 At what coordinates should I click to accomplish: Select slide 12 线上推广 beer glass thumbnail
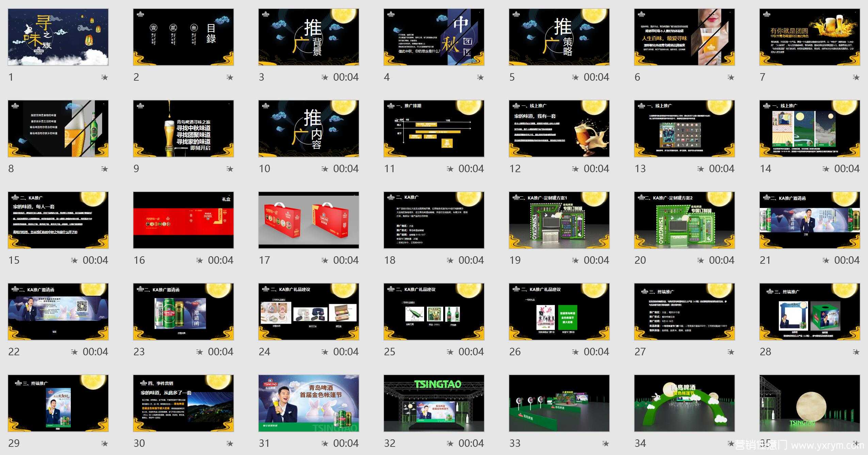(559, 129)
